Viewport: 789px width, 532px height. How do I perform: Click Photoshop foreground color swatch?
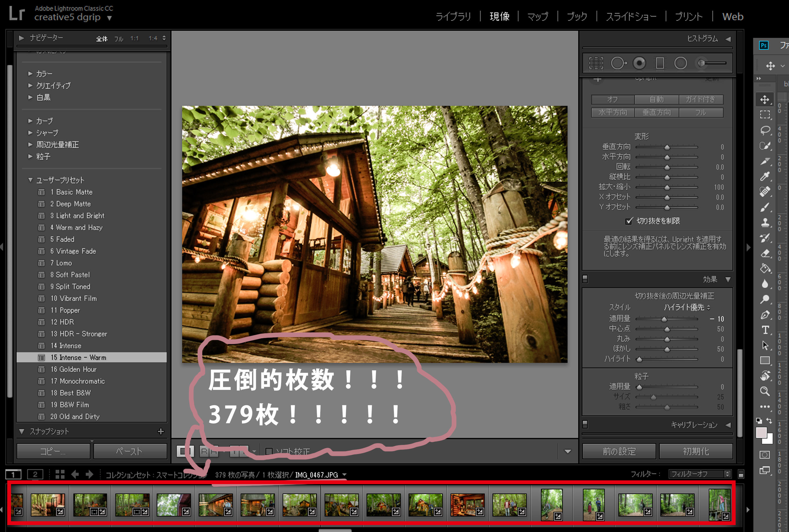pyautogui.click(x=761, y=433)
